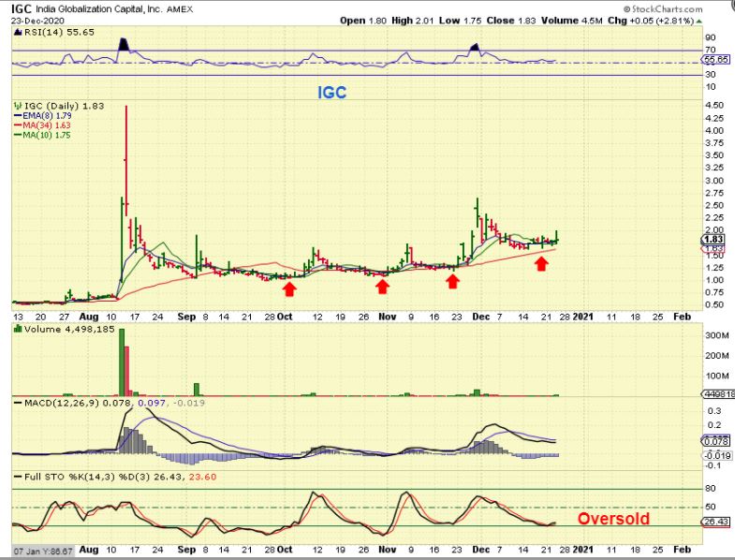
Task: Click the IGC (Daily) 1.83 legend
Action: pos(65,106)
